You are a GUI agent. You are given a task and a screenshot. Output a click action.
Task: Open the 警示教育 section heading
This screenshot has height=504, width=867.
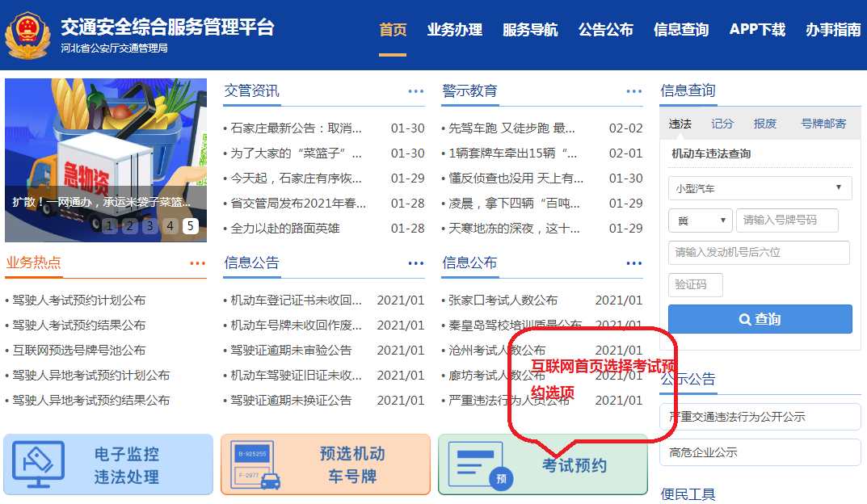click(x=469, y=90)
